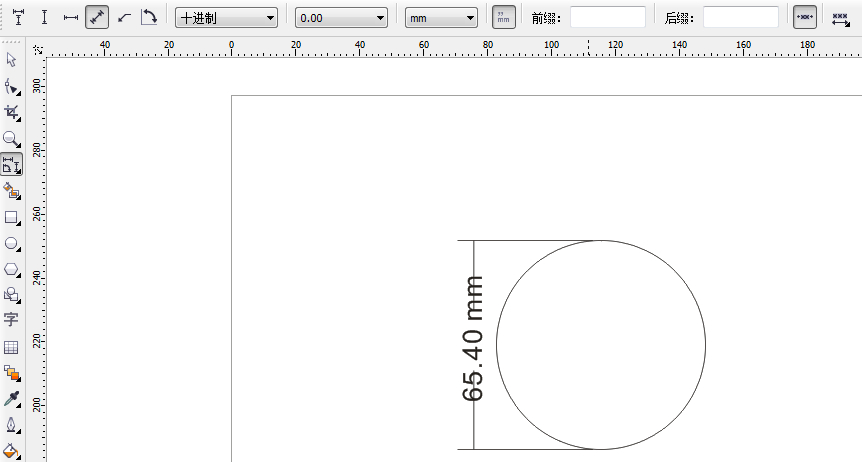
Task: Select the Outline Pen tool
Action: [x=12, y=425]
